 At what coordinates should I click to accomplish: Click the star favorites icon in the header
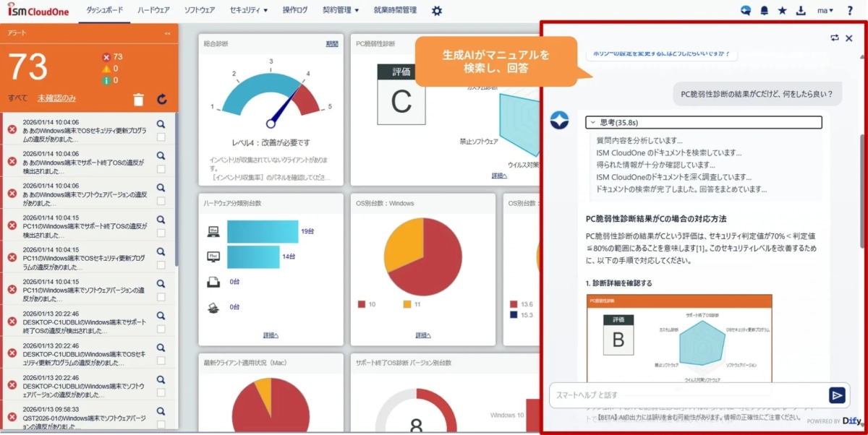783,10
